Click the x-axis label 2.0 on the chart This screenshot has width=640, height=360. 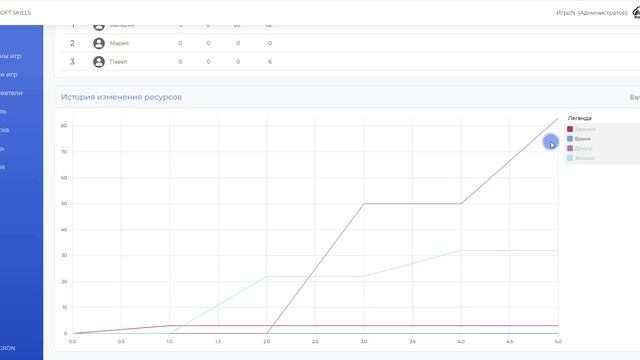tap(267, 341)
